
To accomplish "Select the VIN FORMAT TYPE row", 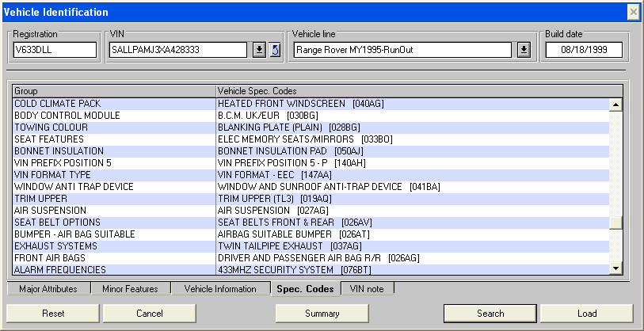I will tap(311, 175).
